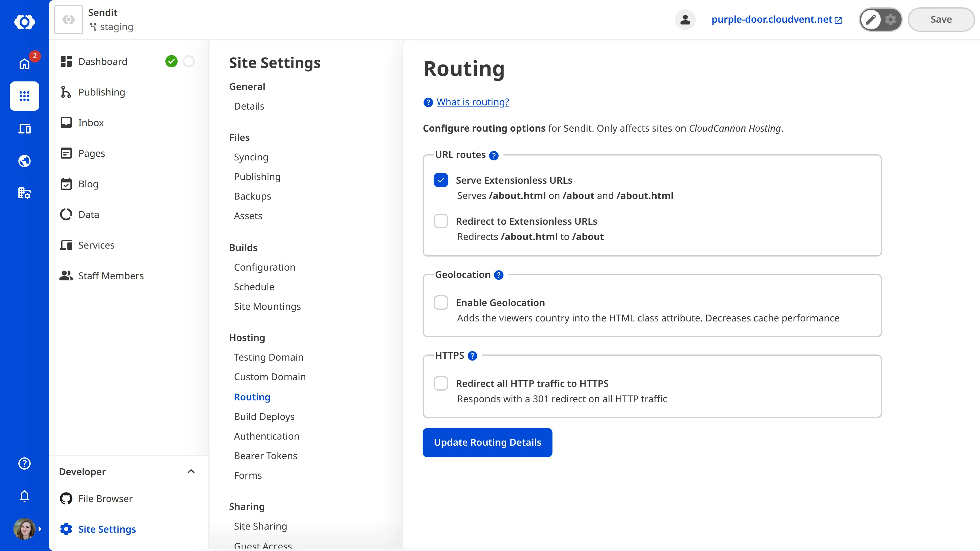Click Update Routing Details button
The image size is (980, 551).
[487, 442]
